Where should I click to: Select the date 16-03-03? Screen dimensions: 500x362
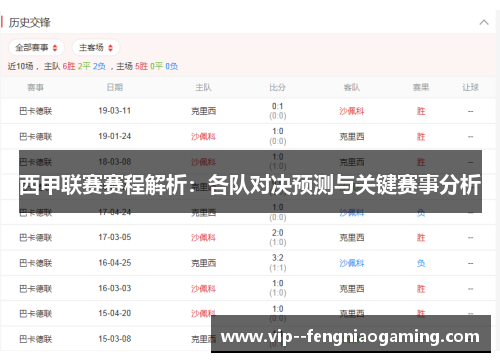tap(115, 288)
